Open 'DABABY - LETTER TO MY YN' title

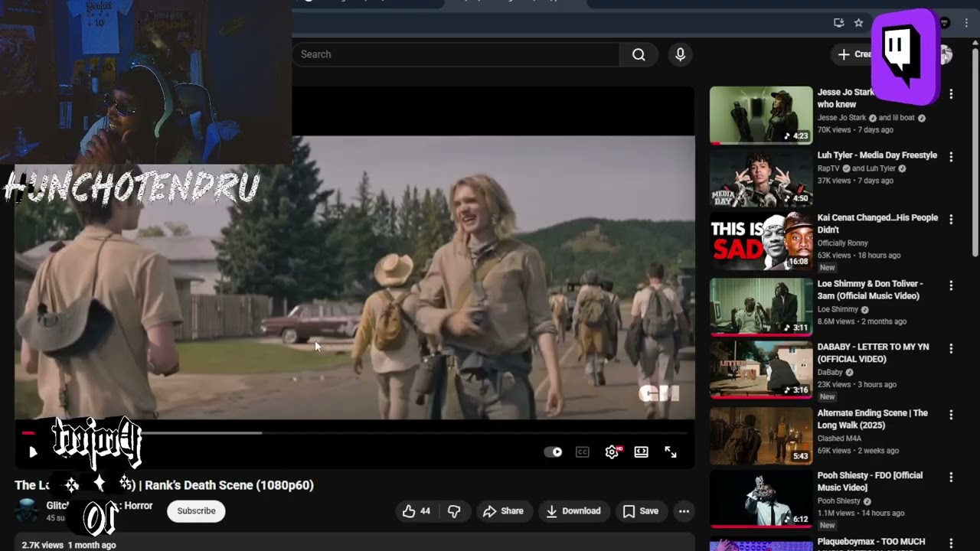click(873, 353)
